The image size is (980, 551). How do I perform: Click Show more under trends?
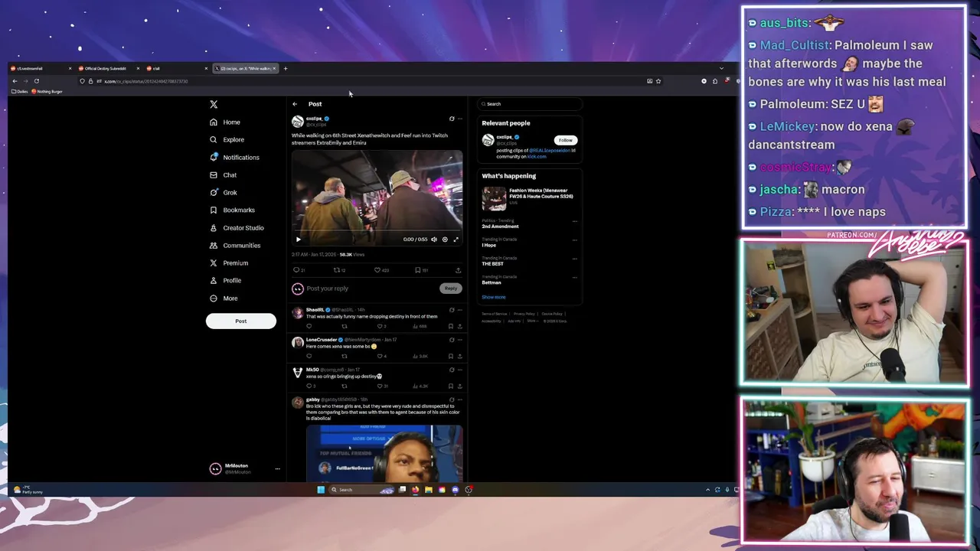494,297
